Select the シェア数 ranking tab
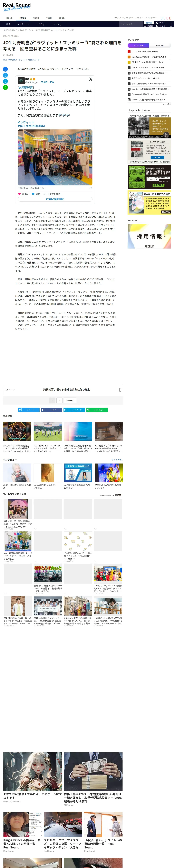 click(x=160, y=45)
